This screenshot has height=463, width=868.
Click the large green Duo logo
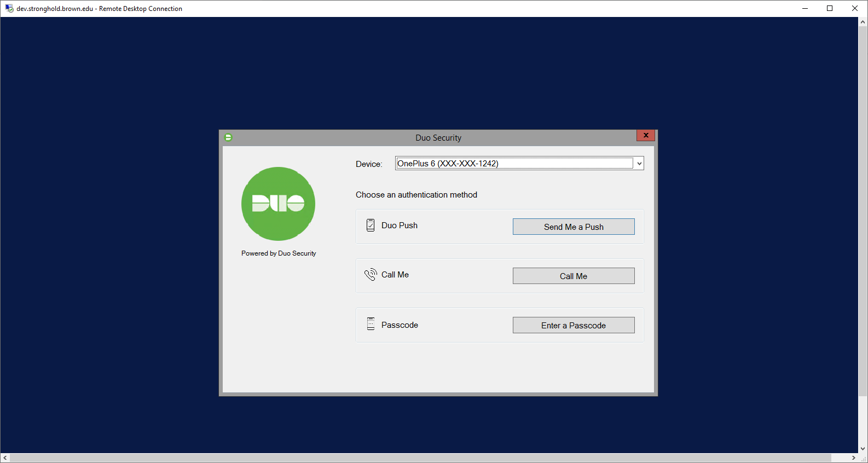click(279, 204)
